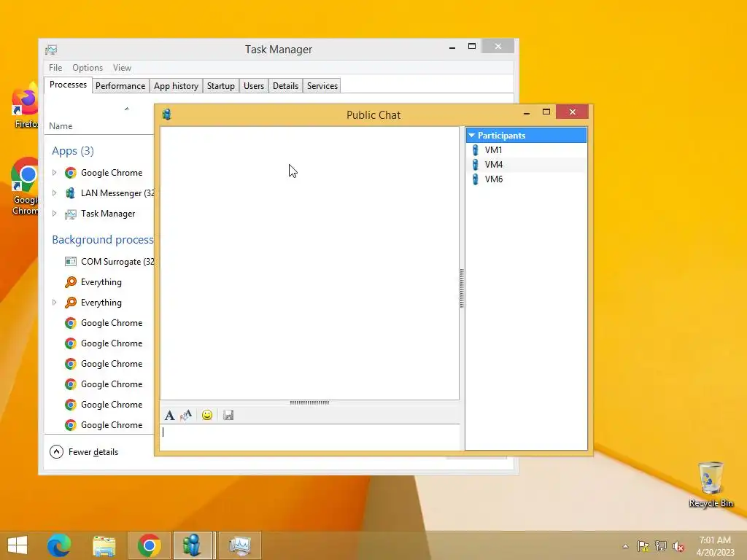This screenshot has width=747, height=560.
Task: Minimize the Public Chat window
Action: coord(527,112)
